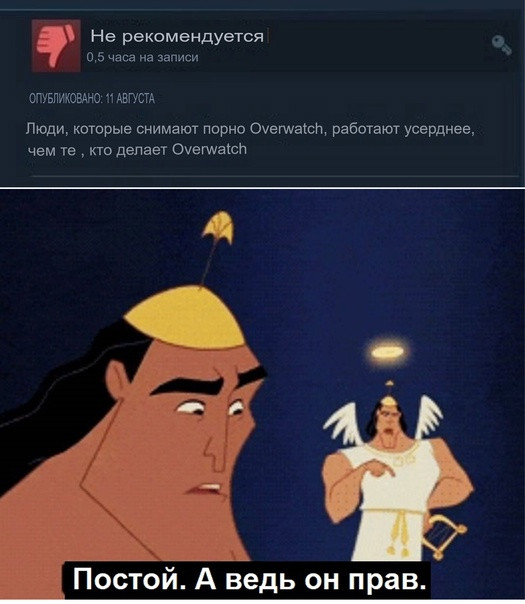Click the review line starting with 'Люди, которые'
The height and width of the screenshot is (604, 525).
(x=250, y=129)
